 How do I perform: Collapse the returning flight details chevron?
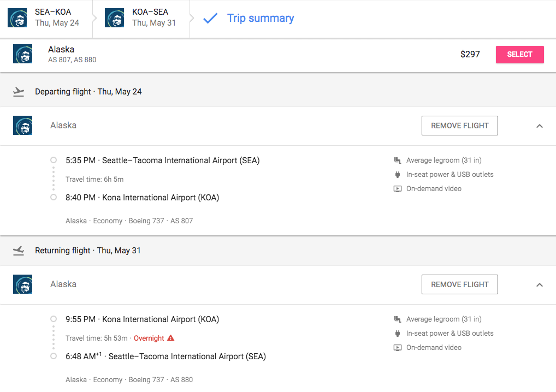tap(539, 285)
